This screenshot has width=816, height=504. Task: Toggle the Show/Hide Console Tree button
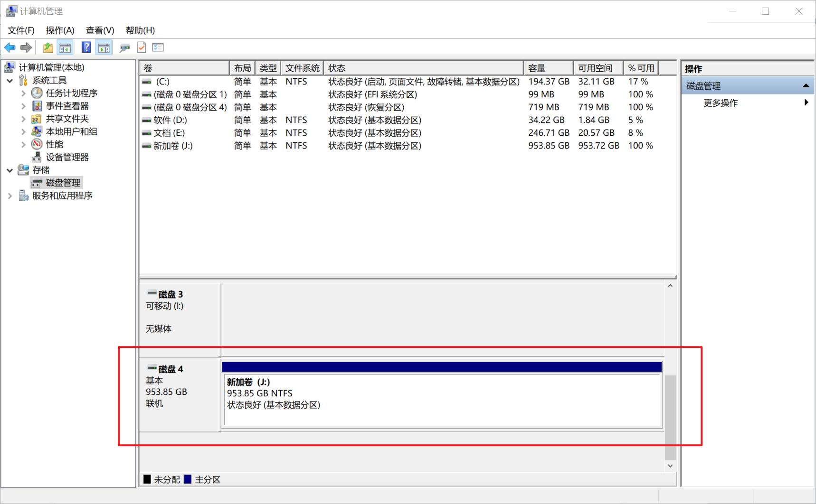pyautogui.click(x=65, y=47)
